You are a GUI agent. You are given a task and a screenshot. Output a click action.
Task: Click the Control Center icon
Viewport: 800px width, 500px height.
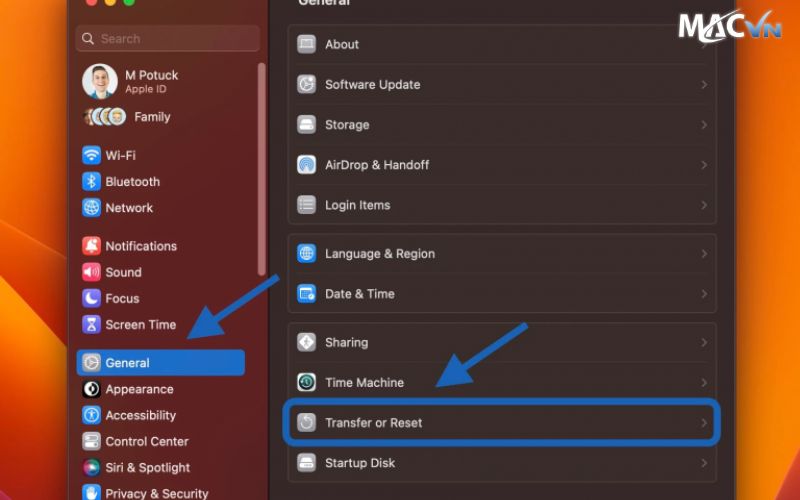point(91,441)
